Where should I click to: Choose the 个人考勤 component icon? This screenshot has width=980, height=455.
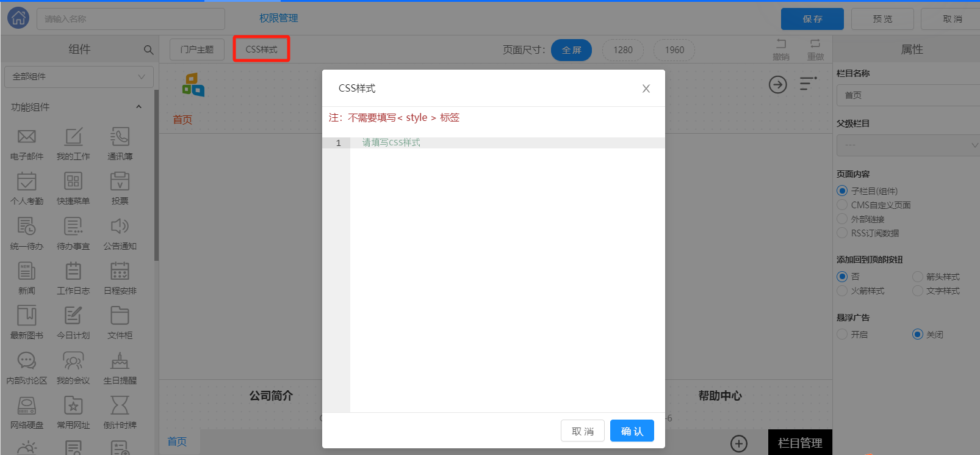coord(27,181)
